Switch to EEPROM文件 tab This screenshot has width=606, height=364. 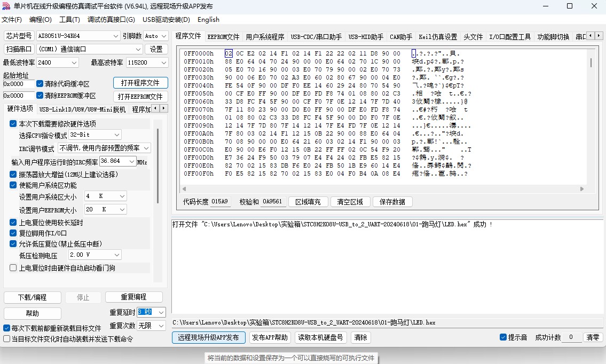click(x=223, y=37)
